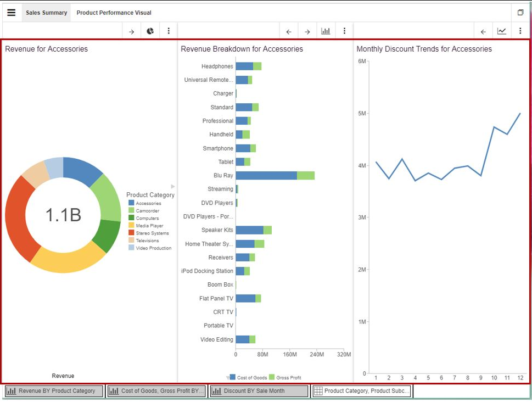Click the iPod Docking Station axis label
This screenshot has width=532, height=402.
click(x=208, y=271)
